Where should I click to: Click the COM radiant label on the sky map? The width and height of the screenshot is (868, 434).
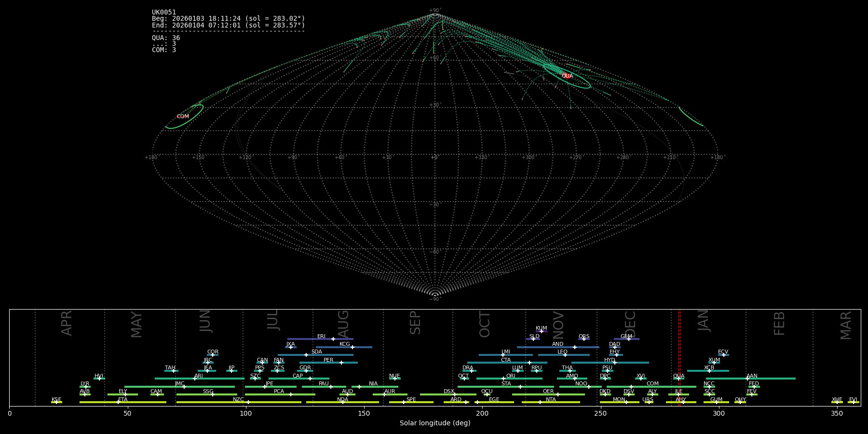coord(183,117)
